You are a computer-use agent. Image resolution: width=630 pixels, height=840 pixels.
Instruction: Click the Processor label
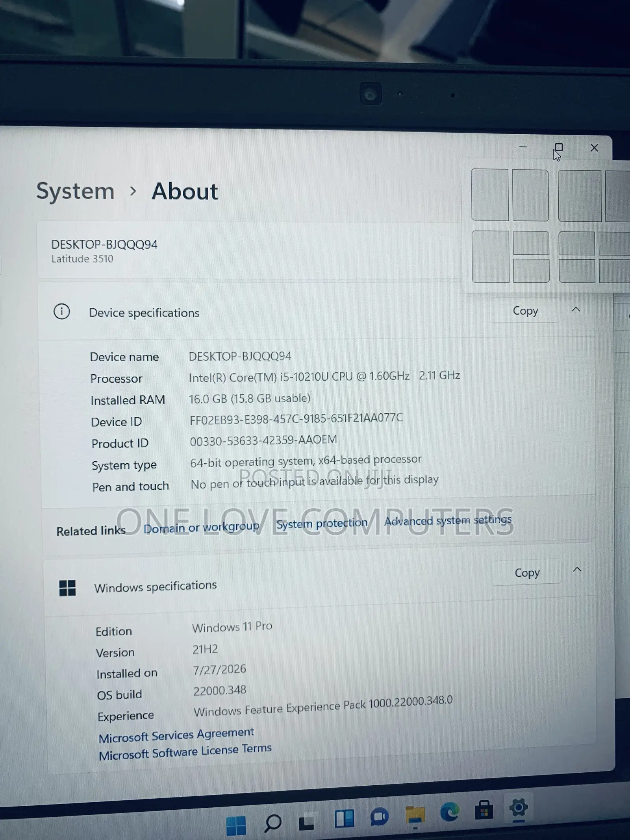[x=116, y=379]
